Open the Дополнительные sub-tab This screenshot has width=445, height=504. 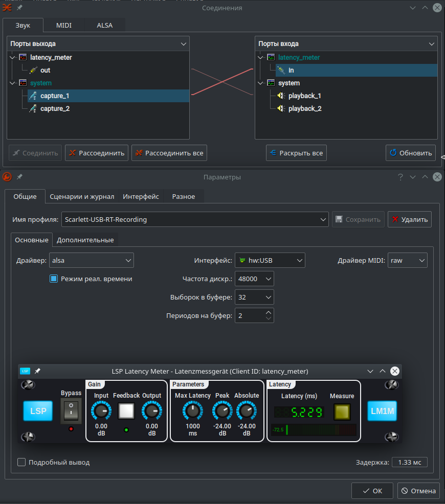coord(85,240)
